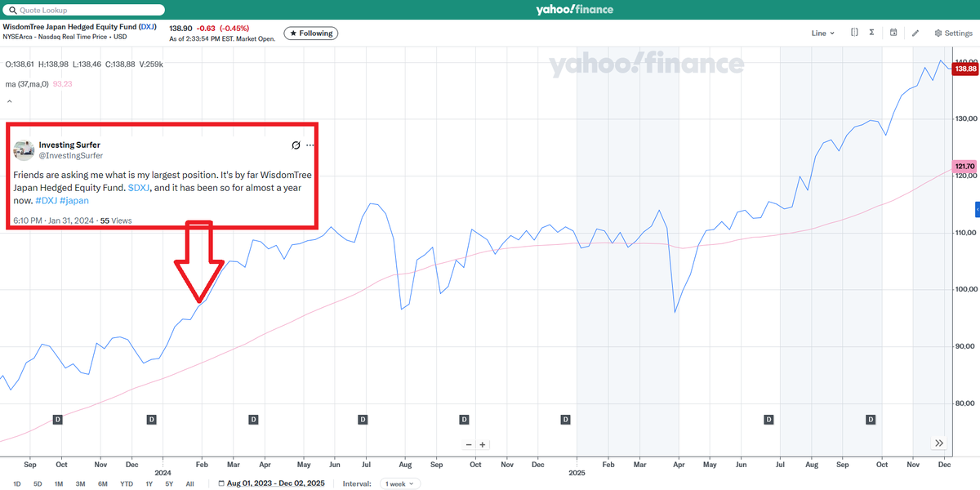Click the #japan hashtag in the tweet
This screenshot has height=490, width=980.
74,200
